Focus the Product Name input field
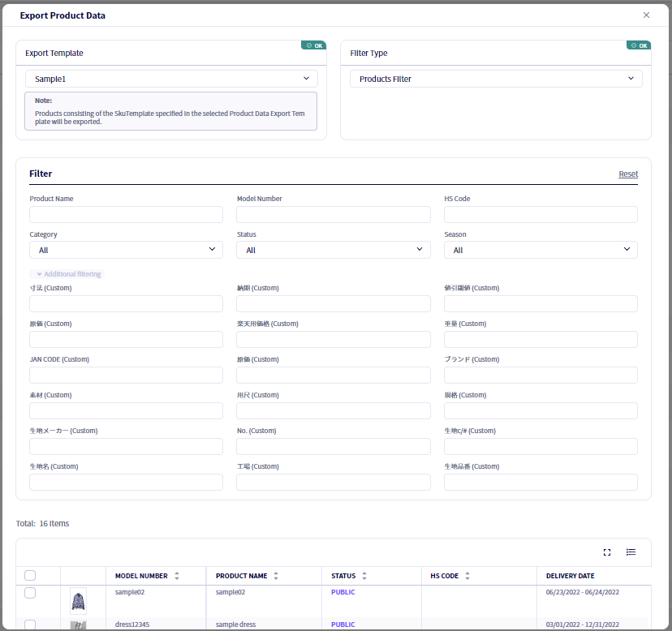The height and width of the screenshot is (631, 672). click(126, 215)
